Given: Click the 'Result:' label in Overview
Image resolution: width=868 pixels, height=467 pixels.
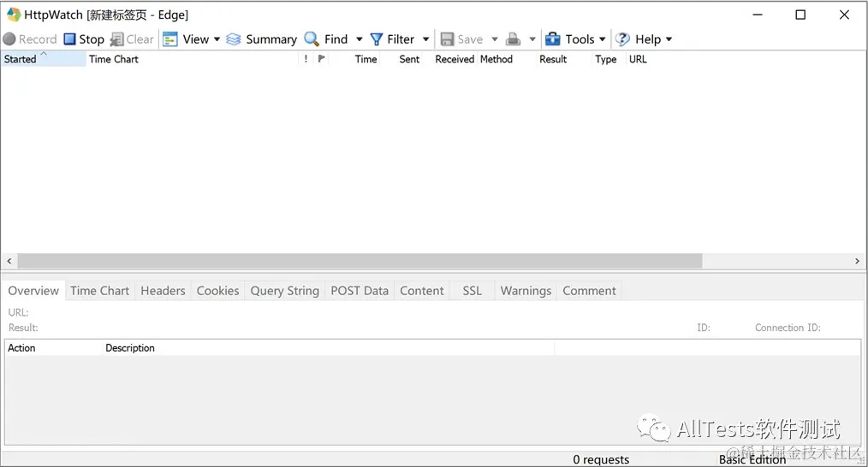Looking at the screenshot, I should point(23,328).
